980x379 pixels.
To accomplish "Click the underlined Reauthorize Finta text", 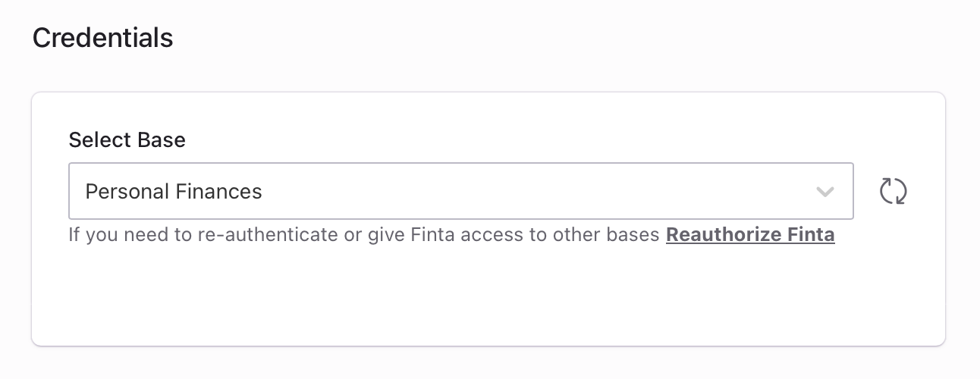I will [x=750, y=235].
